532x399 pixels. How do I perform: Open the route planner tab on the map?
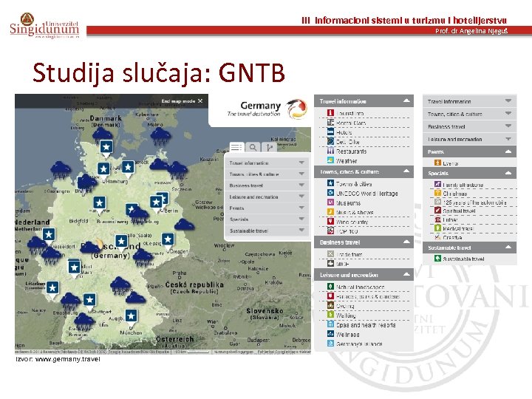270,147
